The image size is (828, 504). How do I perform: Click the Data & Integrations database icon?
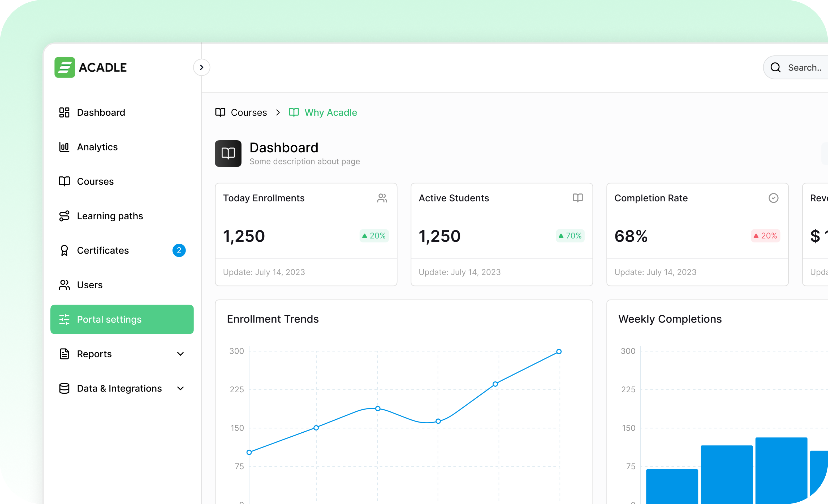pos(64,389)
